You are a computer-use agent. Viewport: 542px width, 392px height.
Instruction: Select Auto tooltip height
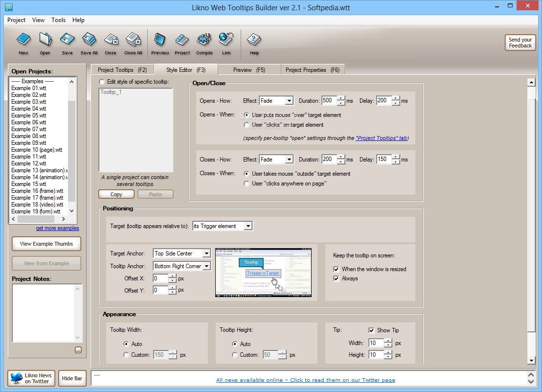coord(235,344)
